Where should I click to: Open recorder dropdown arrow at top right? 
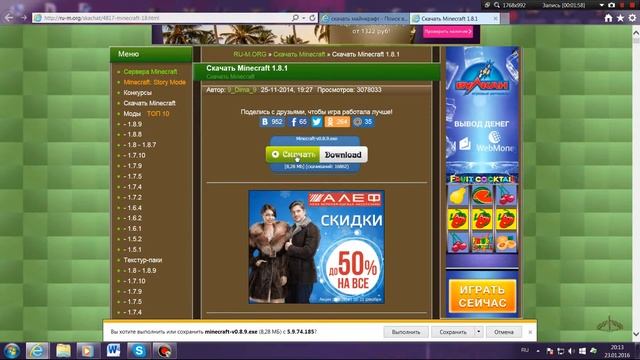coord(601,5)
